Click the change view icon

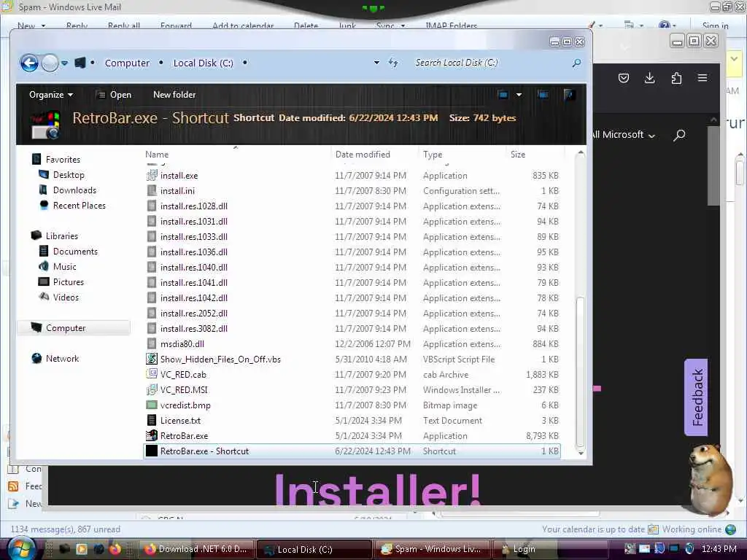click(503, 95)
